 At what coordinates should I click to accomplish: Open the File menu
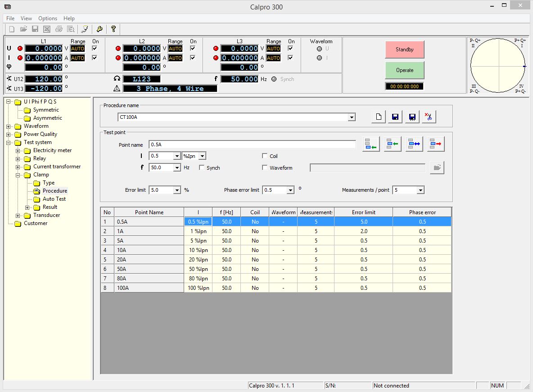tap(10, 18)
